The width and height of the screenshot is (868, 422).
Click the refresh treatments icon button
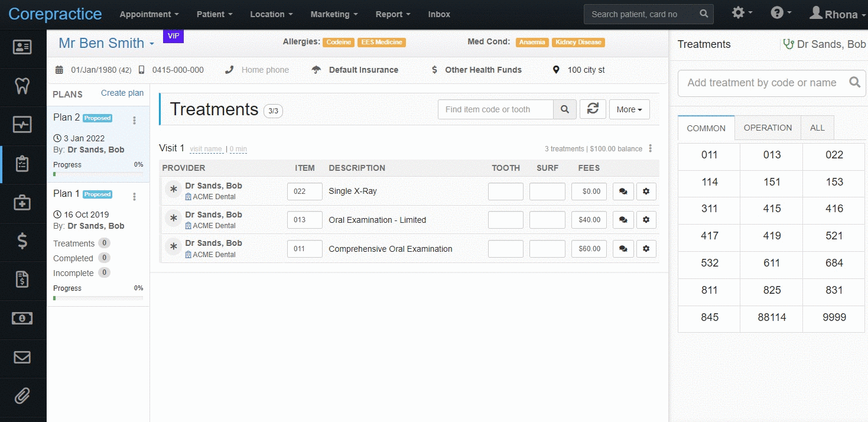tap(593, 109)
